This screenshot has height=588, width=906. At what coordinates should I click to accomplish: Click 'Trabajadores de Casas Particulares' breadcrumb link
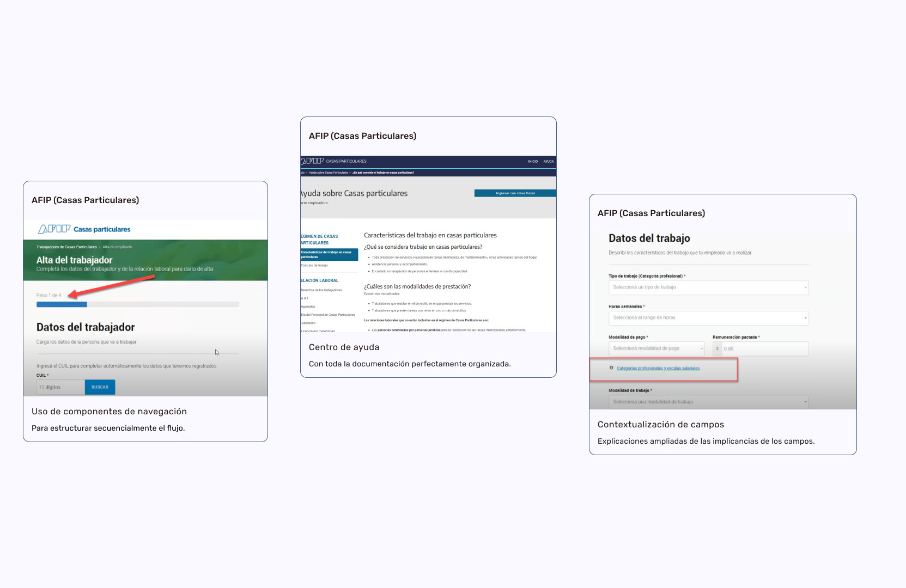coord(66,247)
